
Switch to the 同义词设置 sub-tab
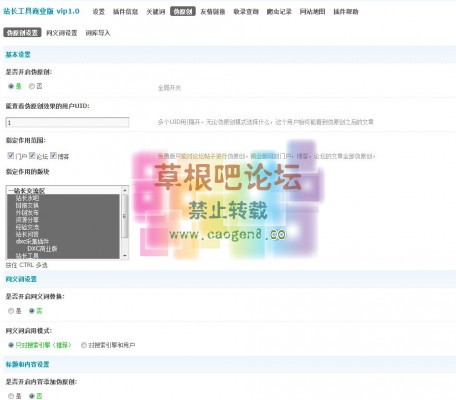(62, 33)
